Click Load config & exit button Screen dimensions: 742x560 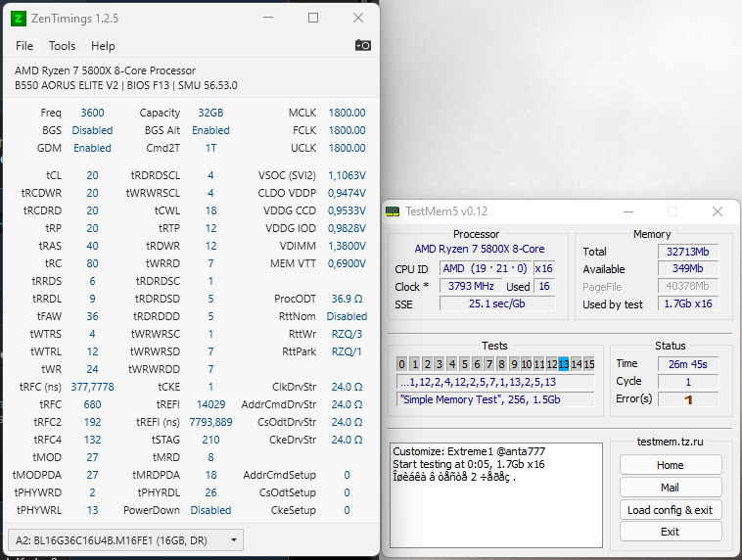671,510
